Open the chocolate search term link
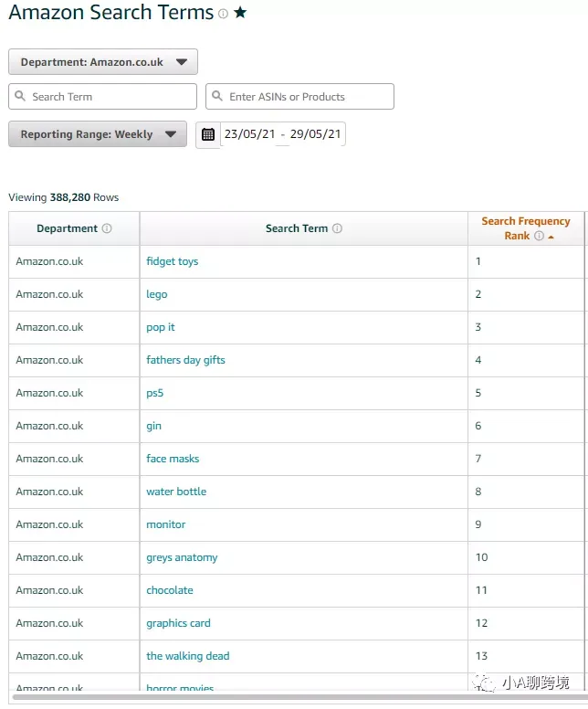 170,590
